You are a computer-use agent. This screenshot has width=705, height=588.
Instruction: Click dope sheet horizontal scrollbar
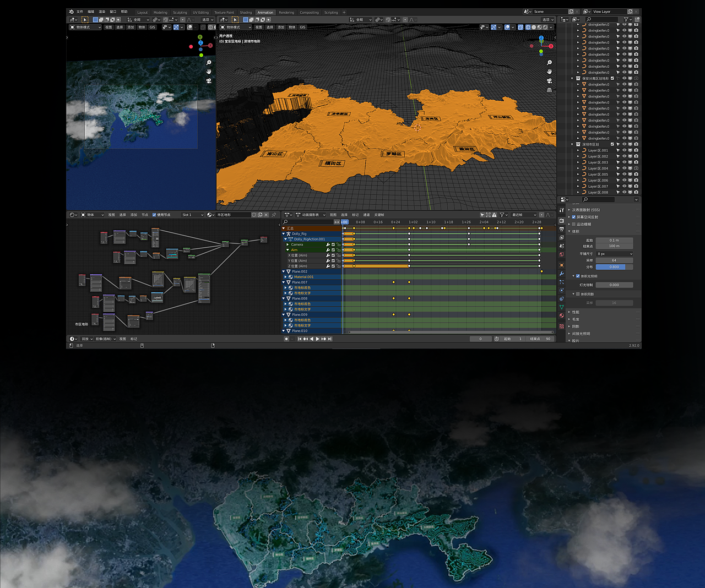451,333
